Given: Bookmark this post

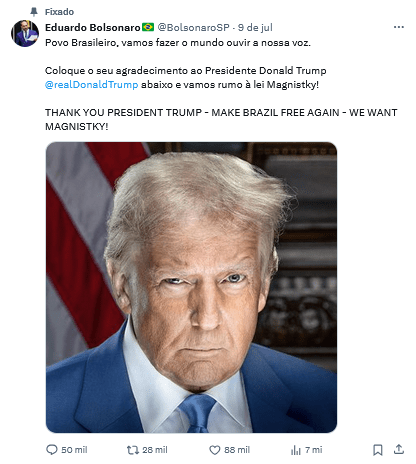Looking at the screenshot, I should click(x=378, y=450).
